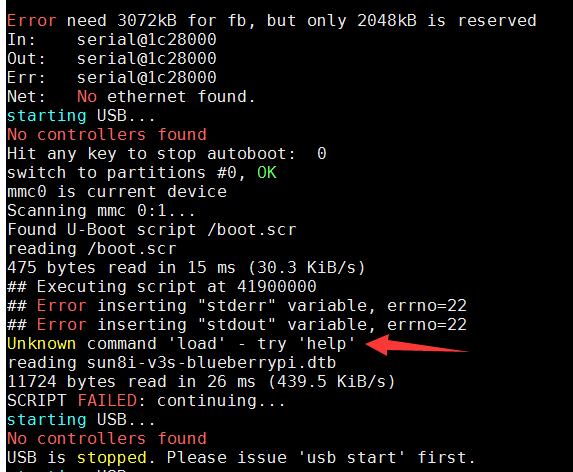
Task: Click the yellow 'stopped' word
Action: (x=112, y=458)
